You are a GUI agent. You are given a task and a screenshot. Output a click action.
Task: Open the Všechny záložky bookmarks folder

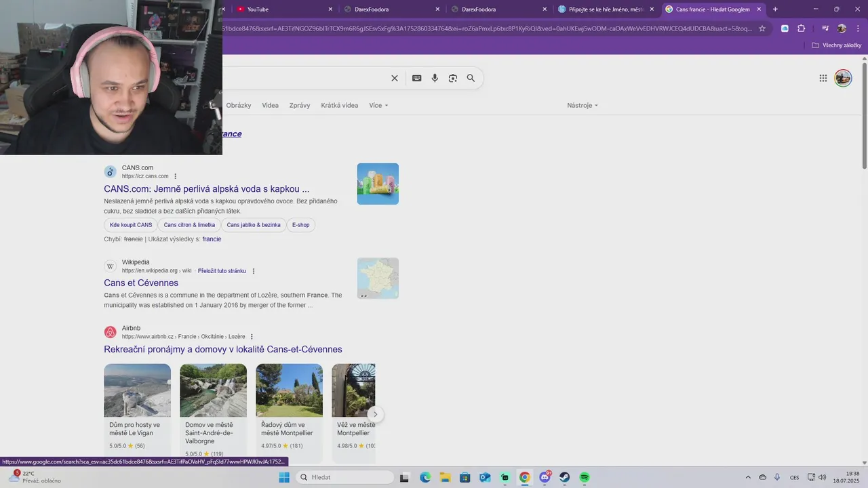click(837, 45)
